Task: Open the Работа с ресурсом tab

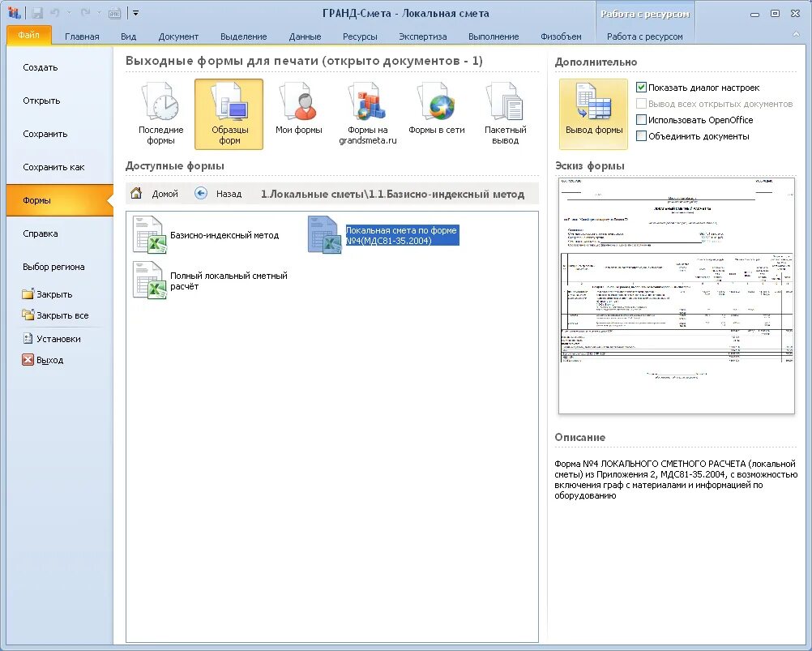Action: tap(645, 36)
